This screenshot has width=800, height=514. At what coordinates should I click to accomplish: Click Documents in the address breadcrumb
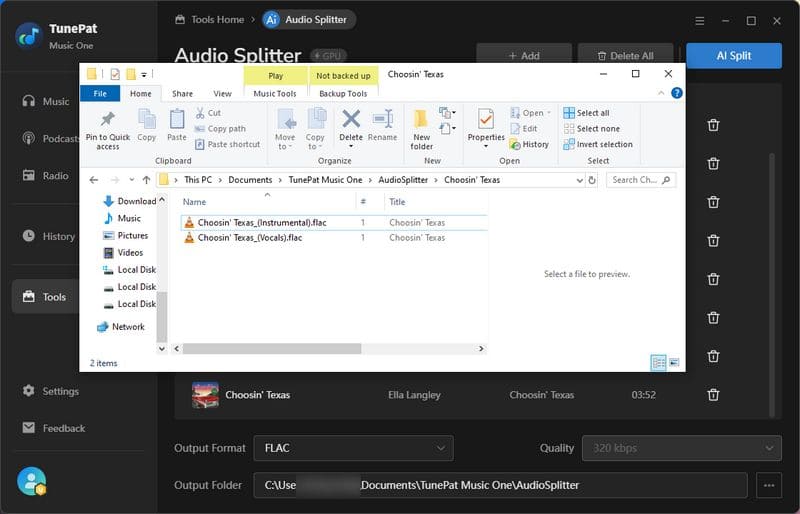(x=250, y=180)
